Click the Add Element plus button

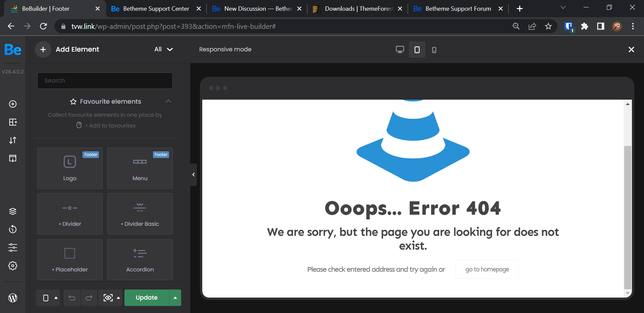coord(43,50)
